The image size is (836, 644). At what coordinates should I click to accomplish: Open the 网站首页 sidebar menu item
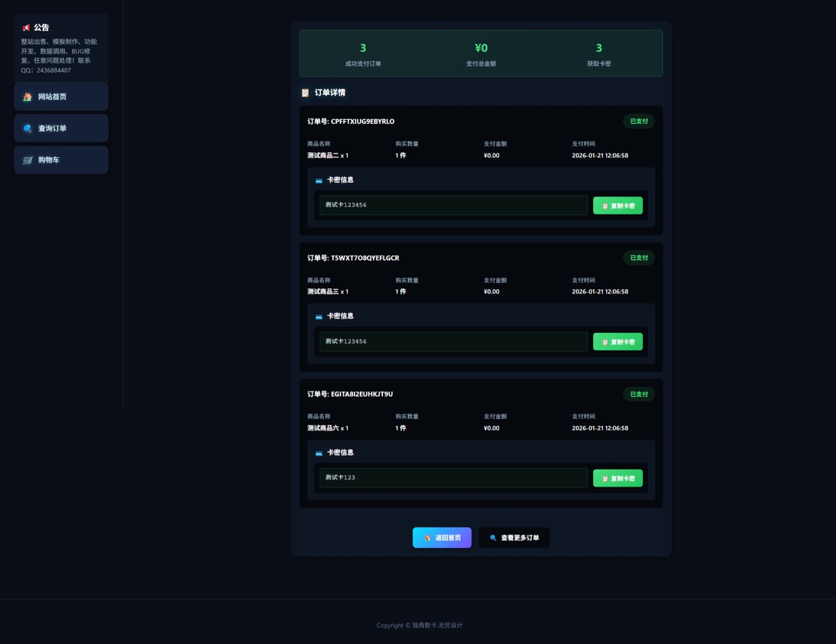(x=61, y=97)
